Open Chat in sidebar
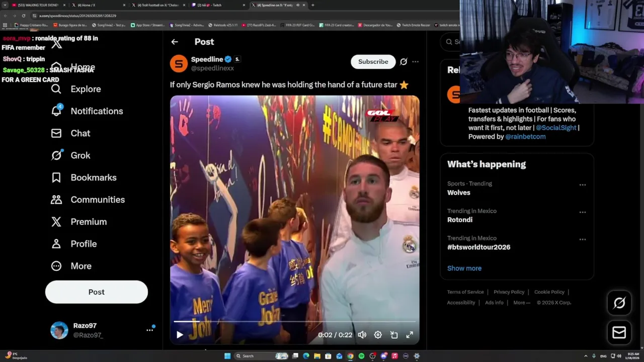This screenshot has height=362, width=644. click(70, 133)
